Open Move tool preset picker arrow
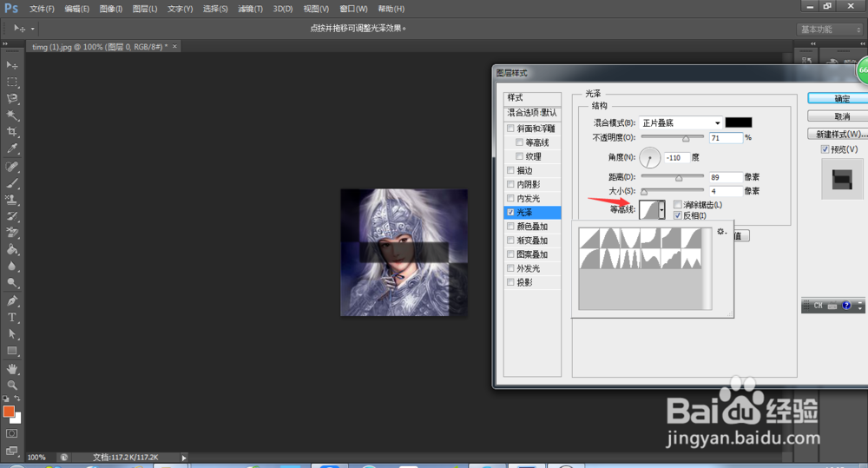 pos(33,29)
